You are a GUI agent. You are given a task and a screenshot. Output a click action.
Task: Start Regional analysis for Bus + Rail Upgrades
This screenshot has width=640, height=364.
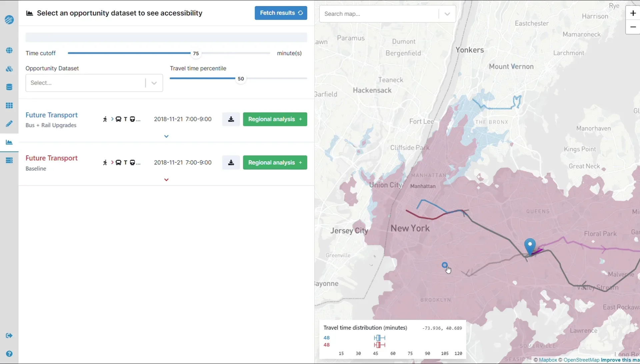coord(275,119)
